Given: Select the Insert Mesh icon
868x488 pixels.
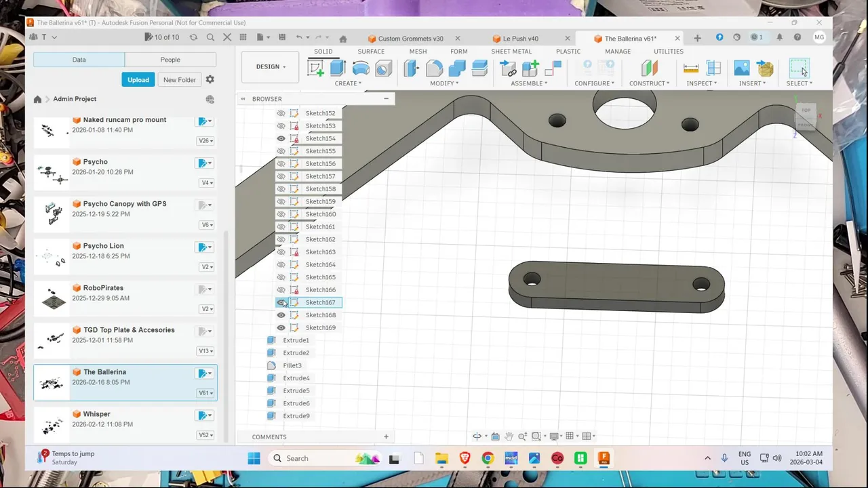Looking at the screenshot, I should 765,68.
